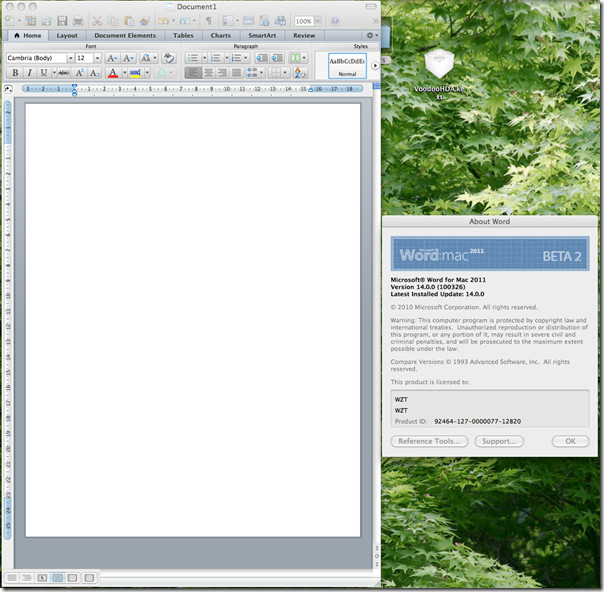Click the Save floppy disk icon
The image size is (604, 592).
[62, 20]
